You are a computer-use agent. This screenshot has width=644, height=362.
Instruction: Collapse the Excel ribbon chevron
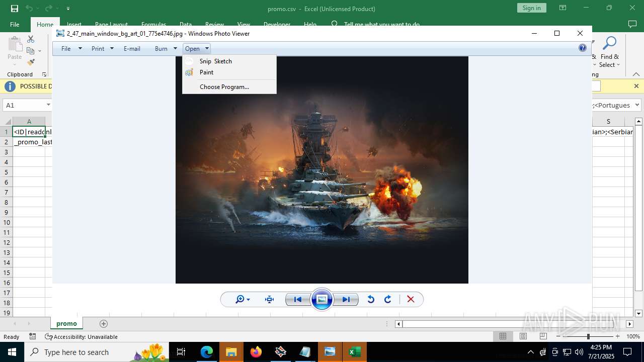(x=636, y=74)
